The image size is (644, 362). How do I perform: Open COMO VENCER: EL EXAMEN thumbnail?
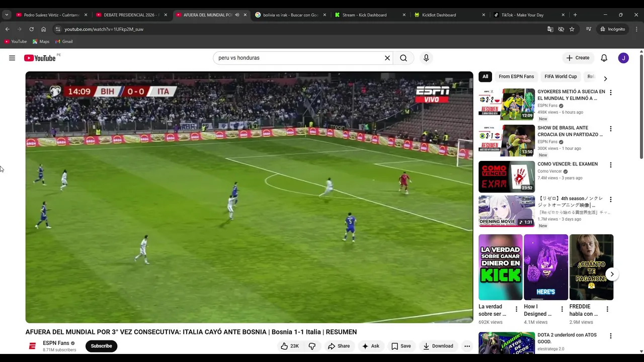point(507,176)
